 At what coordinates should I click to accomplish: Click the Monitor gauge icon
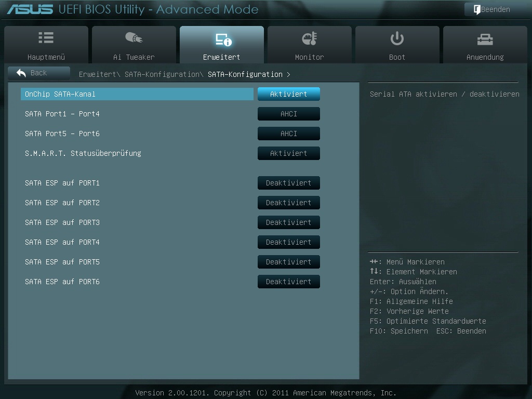pyautogui.click(x=310, y=38)
